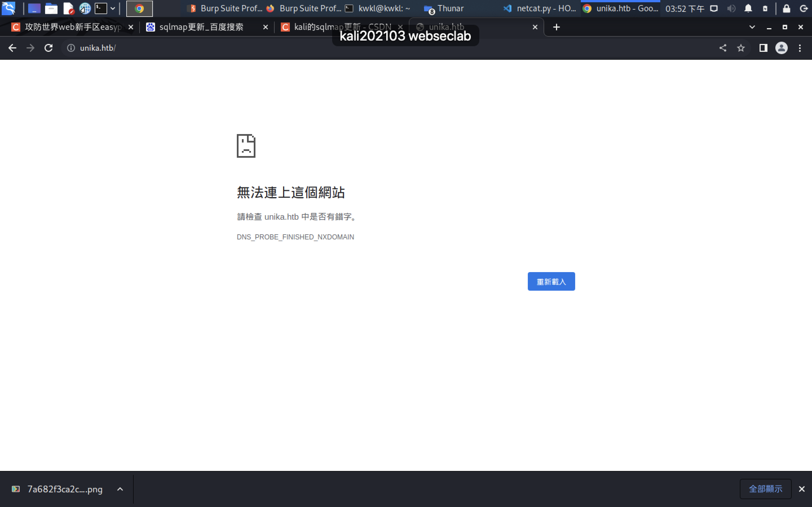The width and height of the screenshot is (812, 507).
Task: Reload the unika.htb page
Action: pyautogui.click(x=49, y=48)
